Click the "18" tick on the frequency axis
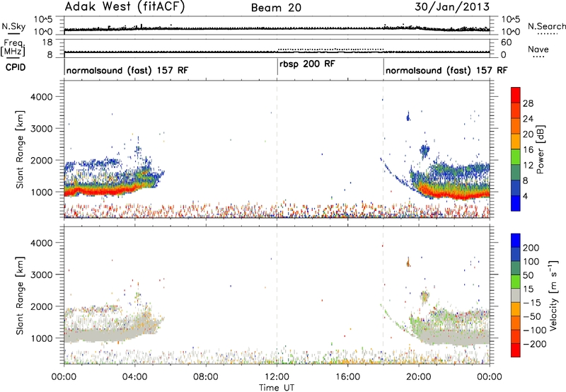This screenshot has width=566, height=392. [47, 42]
